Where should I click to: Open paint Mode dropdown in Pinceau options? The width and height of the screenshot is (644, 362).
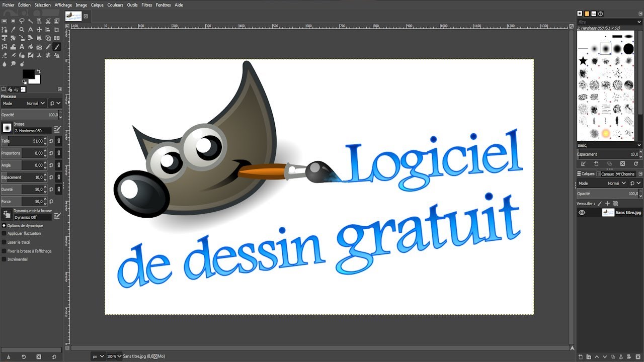tap(24, 103)
